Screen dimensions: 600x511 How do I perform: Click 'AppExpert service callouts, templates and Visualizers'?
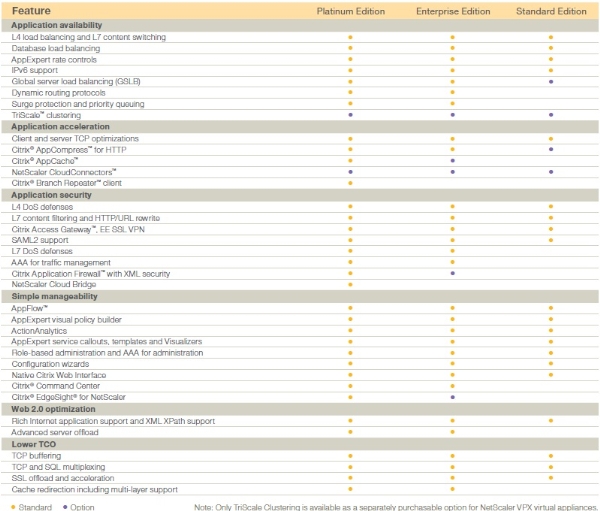pos(107,341)
